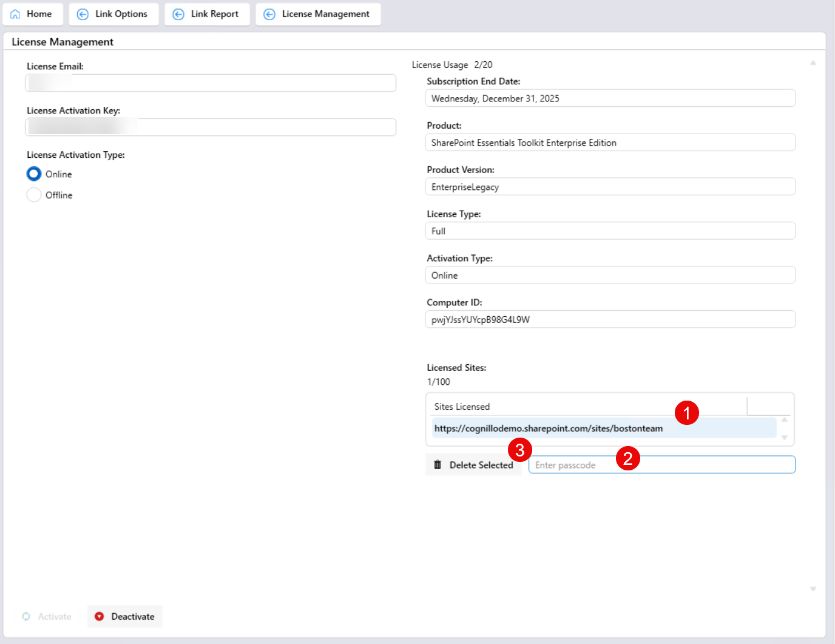Image resolution: width=835 pixels, height=644 pixels.
Task: Click the sites list scroll down arrow
Action: click(785, 438)
